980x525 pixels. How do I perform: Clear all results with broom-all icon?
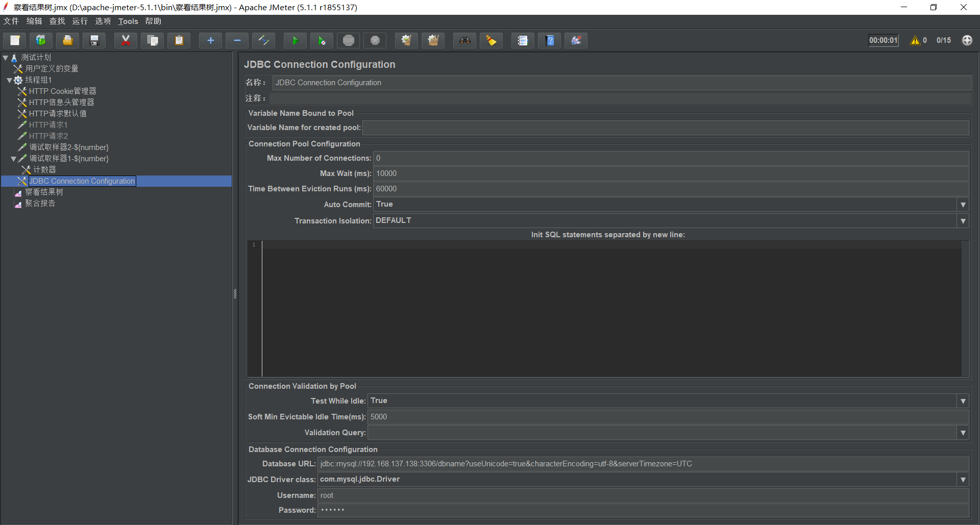[433, 40]
